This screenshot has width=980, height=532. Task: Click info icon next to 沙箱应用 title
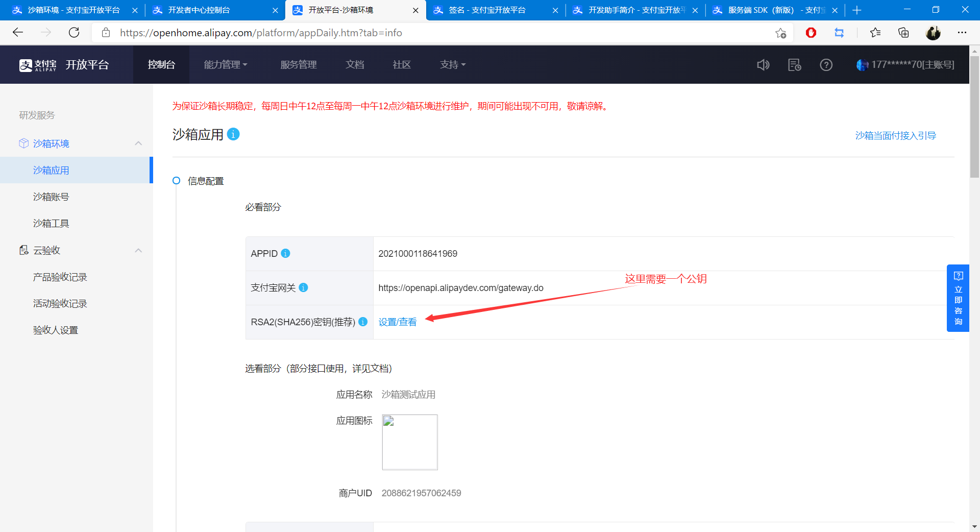click(233, 134)
